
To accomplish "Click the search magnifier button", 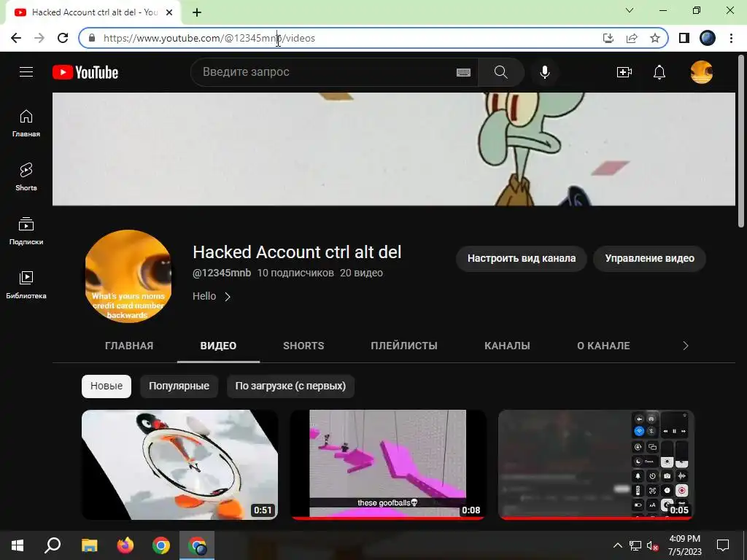I will (x=500, y=72).
